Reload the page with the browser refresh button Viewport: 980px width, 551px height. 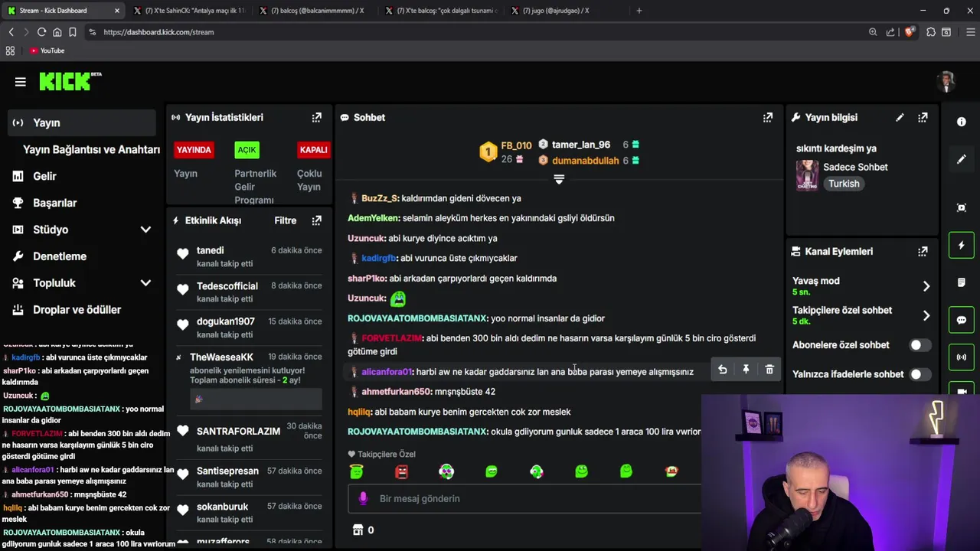[x=41, y=32]
